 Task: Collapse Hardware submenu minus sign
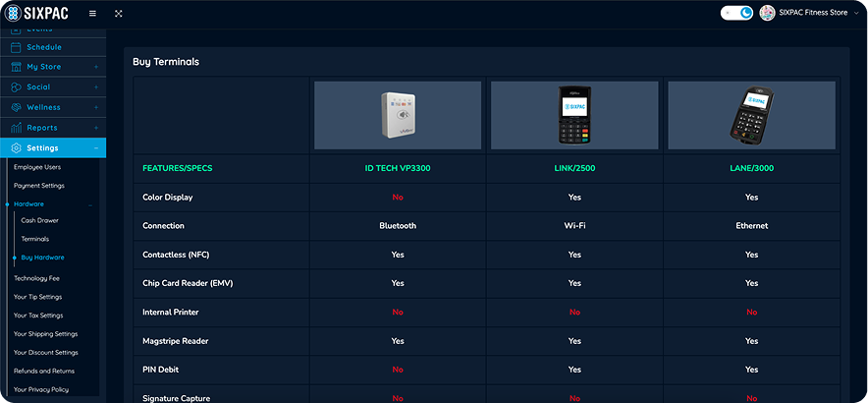tap(90, 204)
